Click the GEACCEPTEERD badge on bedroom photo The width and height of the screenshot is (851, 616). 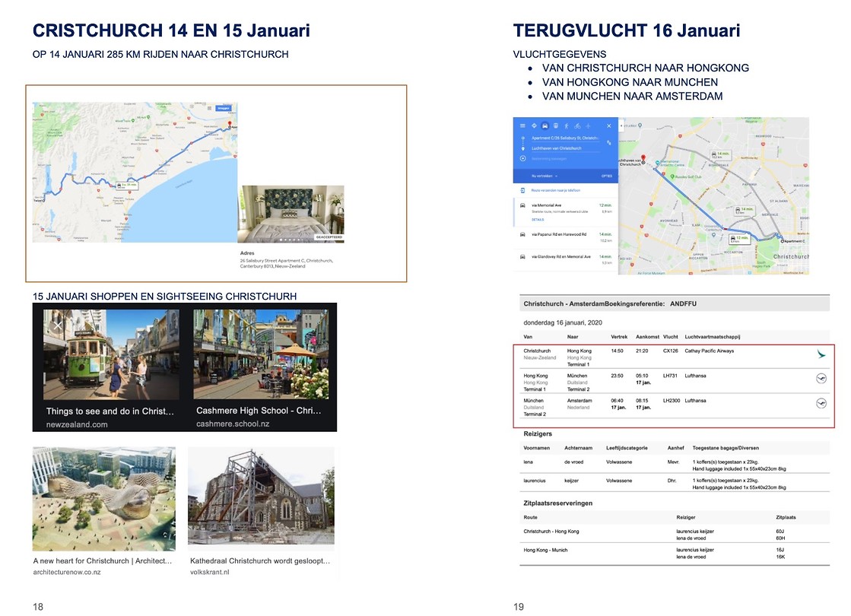click(x=329, y=237)
